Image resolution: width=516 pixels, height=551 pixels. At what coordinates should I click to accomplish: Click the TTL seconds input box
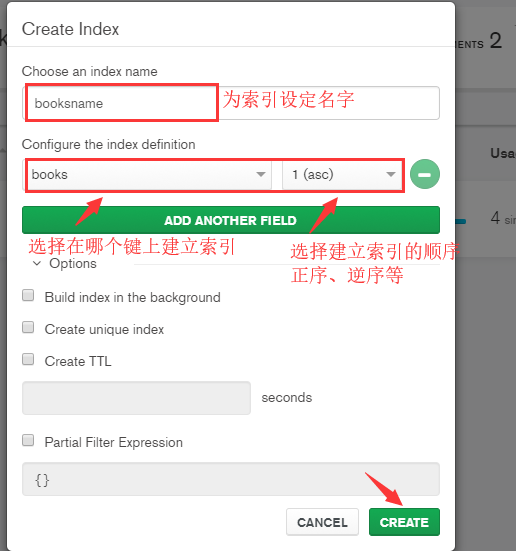coord(136,398)
